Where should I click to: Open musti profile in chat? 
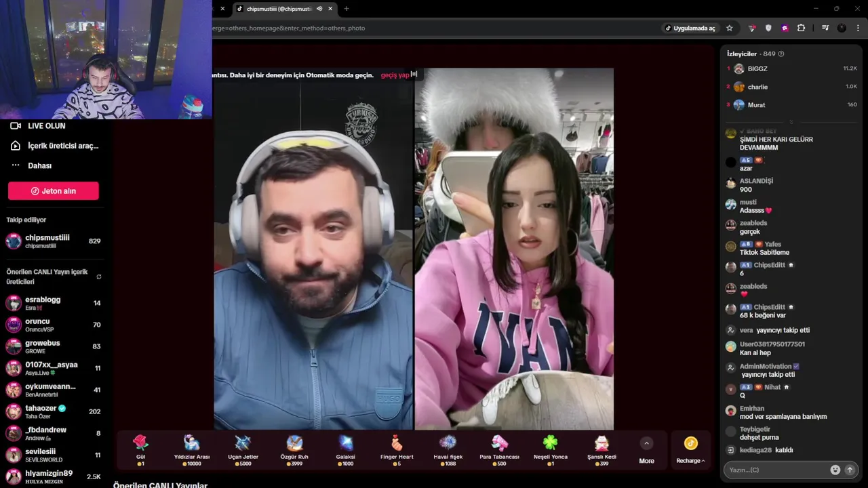tap(748, 202)
